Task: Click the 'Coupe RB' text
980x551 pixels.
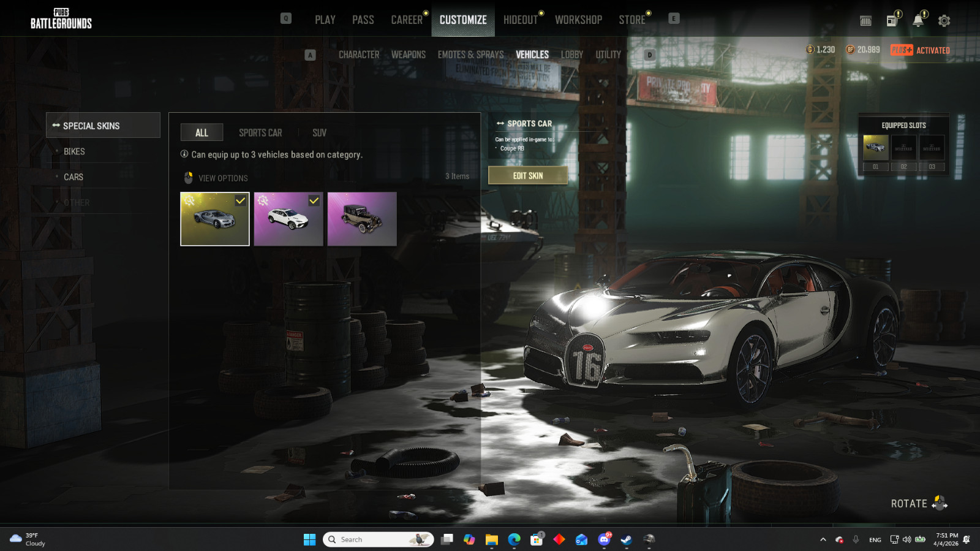Action: 512,148
